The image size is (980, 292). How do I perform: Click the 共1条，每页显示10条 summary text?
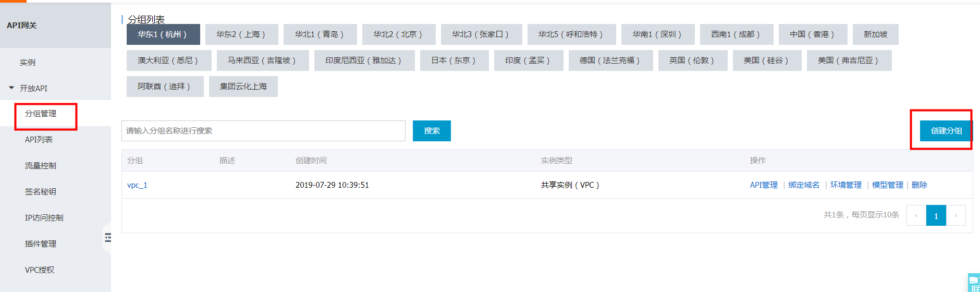click(x=862, y=215)
